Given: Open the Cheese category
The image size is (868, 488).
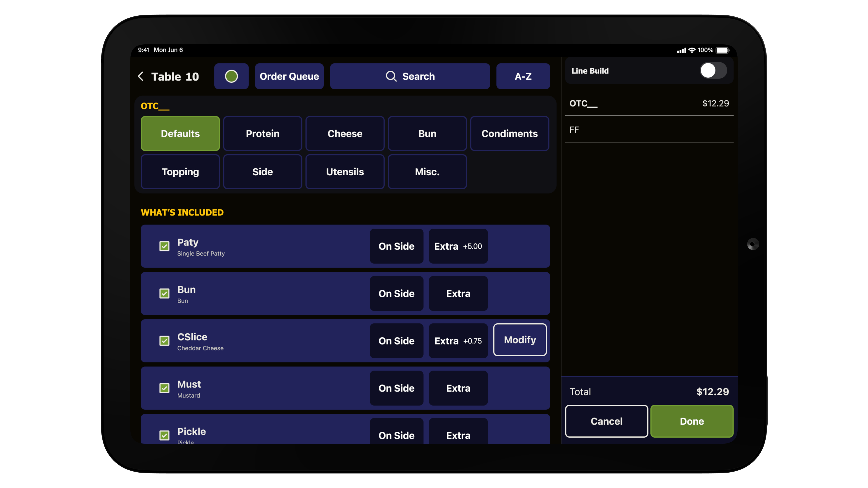Looking at the screenshot, I should (345, 133).
